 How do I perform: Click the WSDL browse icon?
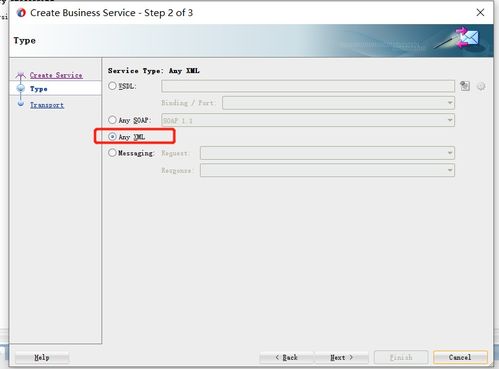pos(465,86)
